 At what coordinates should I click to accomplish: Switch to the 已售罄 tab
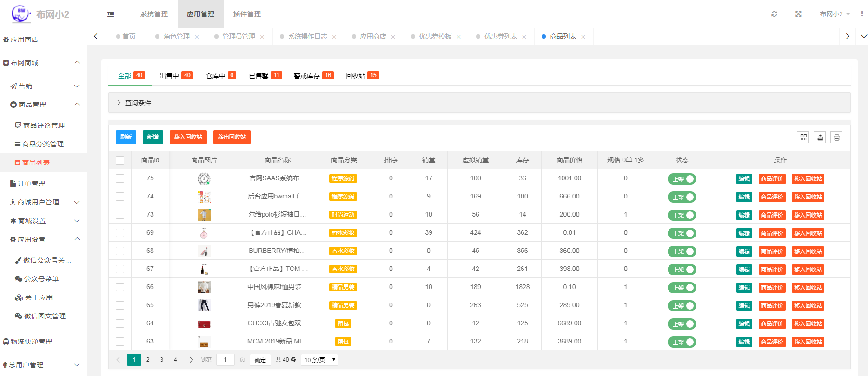tap(265, 76)
